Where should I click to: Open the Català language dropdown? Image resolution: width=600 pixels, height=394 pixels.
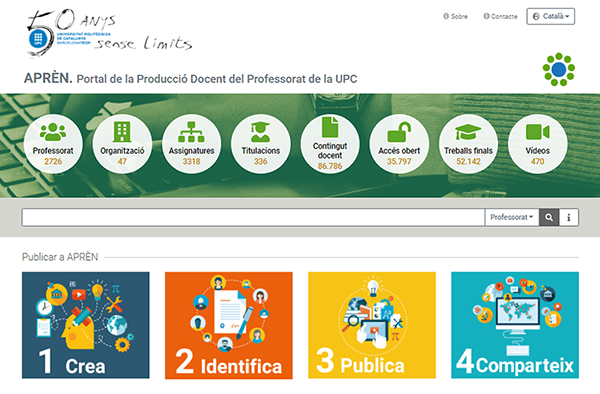[x=550, y=16]
